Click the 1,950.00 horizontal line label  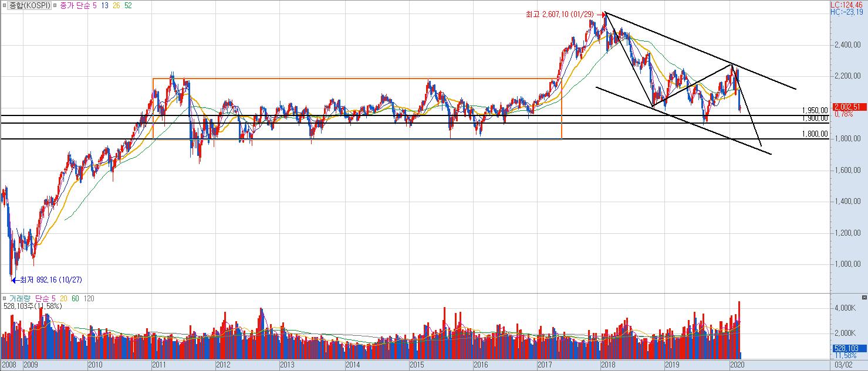(814, 110)
